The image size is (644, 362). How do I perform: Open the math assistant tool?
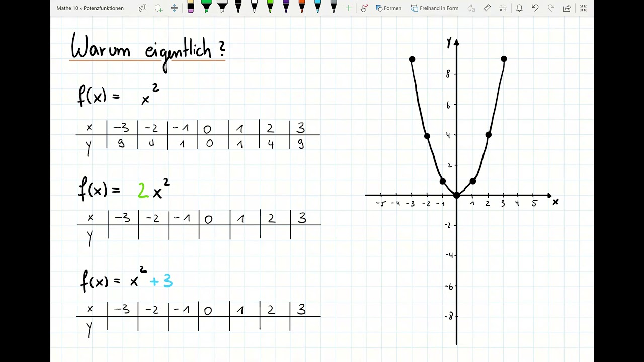click(503, 8)
